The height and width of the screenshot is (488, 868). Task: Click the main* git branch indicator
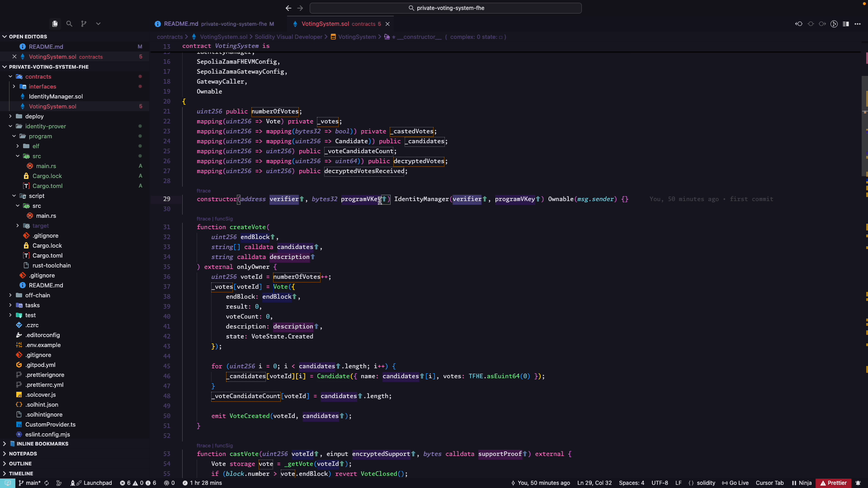[29, 483]
